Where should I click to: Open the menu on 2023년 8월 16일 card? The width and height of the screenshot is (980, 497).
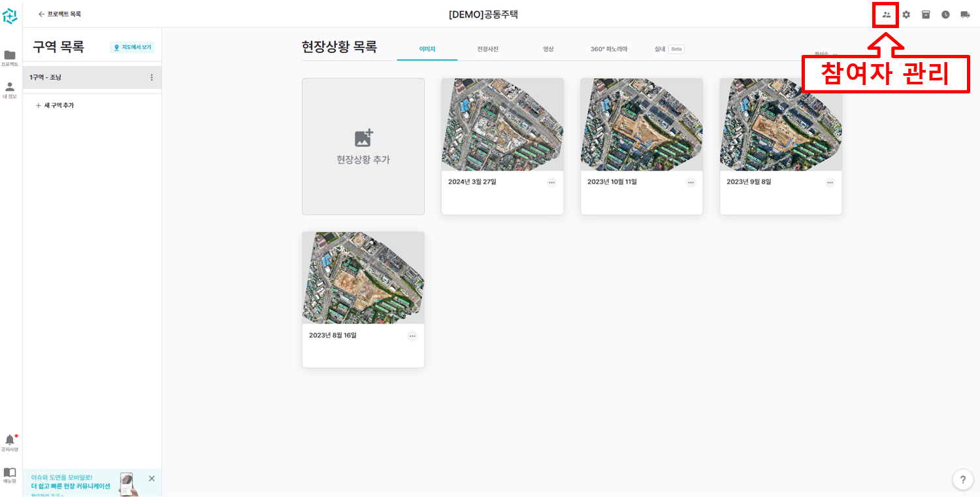click(x=412, y=335)
